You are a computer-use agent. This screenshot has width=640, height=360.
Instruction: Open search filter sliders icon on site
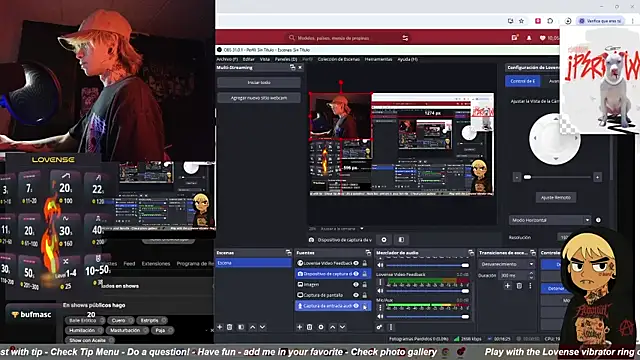coord(405,38)
